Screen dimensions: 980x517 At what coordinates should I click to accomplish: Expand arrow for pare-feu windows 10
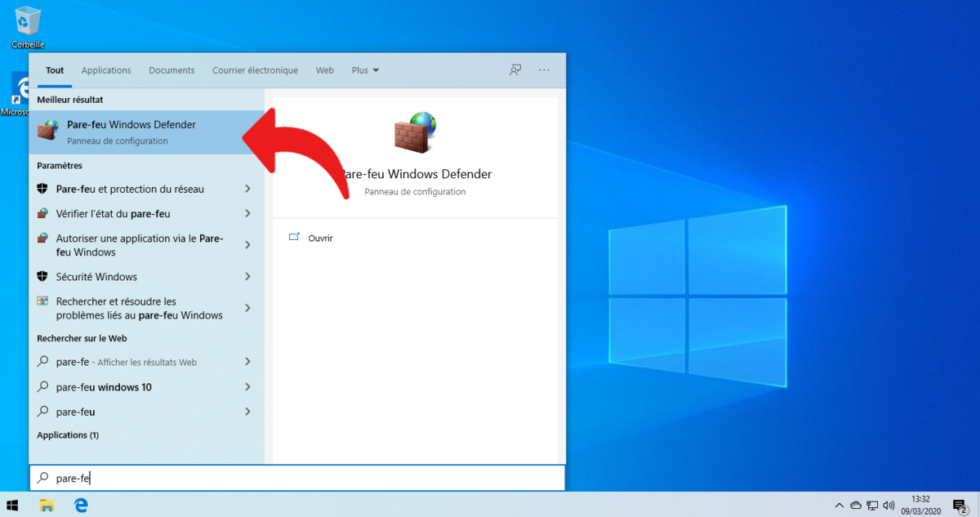[247, 387]
